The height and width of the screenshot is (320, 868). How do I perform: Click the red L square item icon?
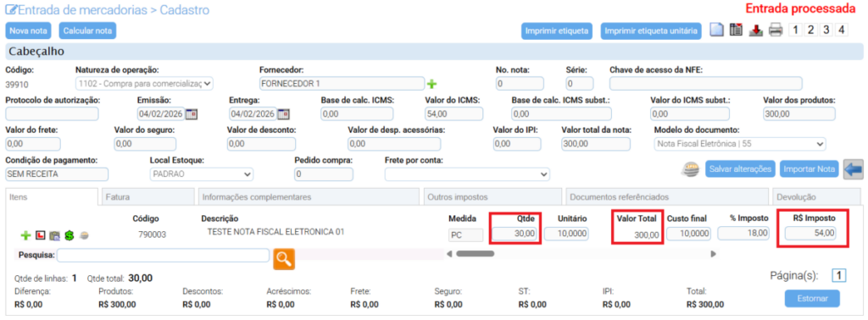click(40, 235)
